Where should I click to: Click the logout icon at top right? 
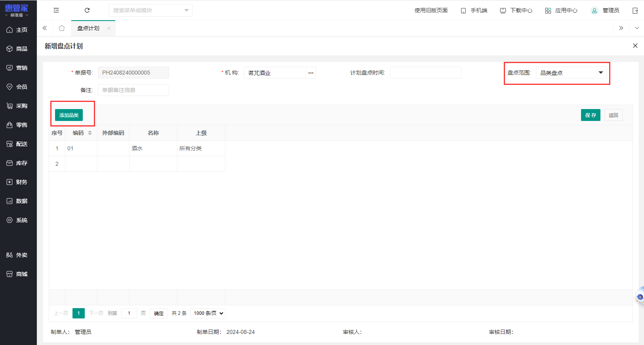click(635, 11)
